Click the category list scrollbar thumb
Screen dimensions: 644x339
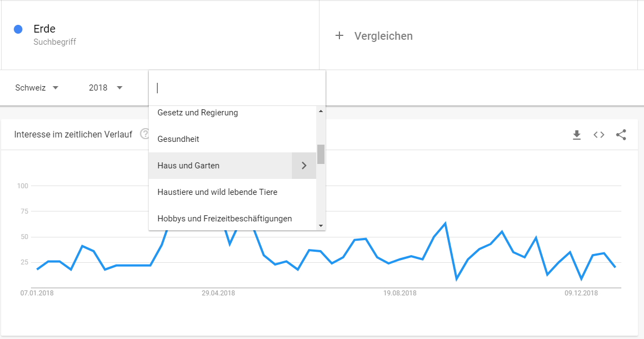[321, 154]
